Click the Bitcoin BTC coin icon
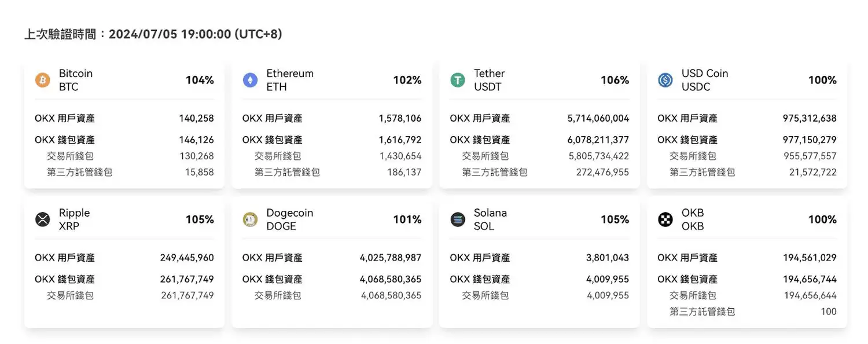This screenshot has width=868, height=344. [x=42, y=80]
